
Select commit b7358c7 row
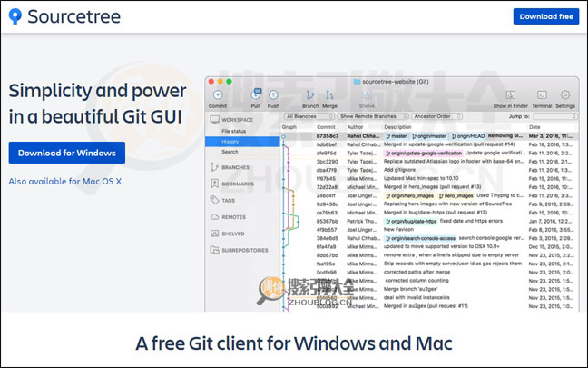click(x=428, y=136)
